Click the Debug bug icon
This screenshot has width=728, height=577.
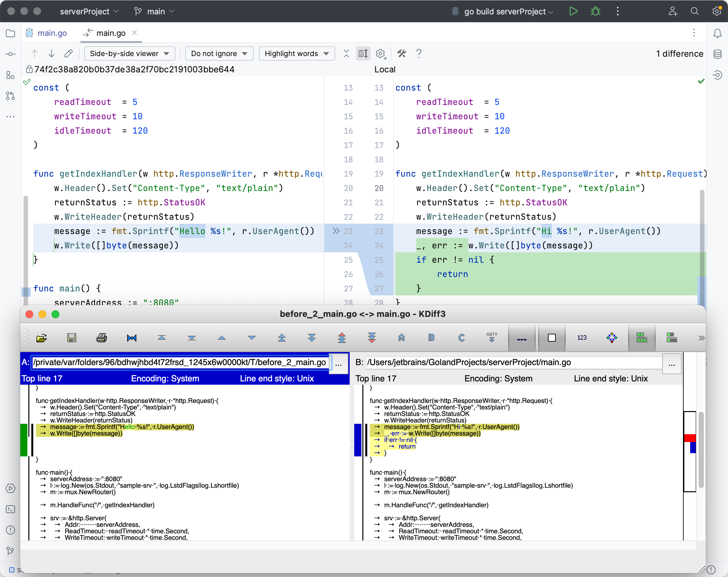point(595,11)
